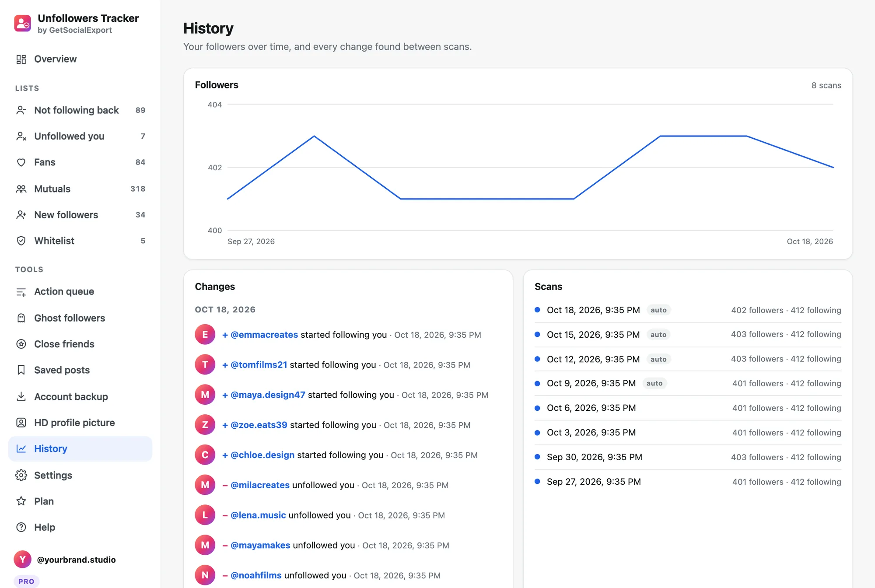The height and width of the screenshot is (588, 875).
Task: Open the Ghost followers icon
Action: (21, 318)
